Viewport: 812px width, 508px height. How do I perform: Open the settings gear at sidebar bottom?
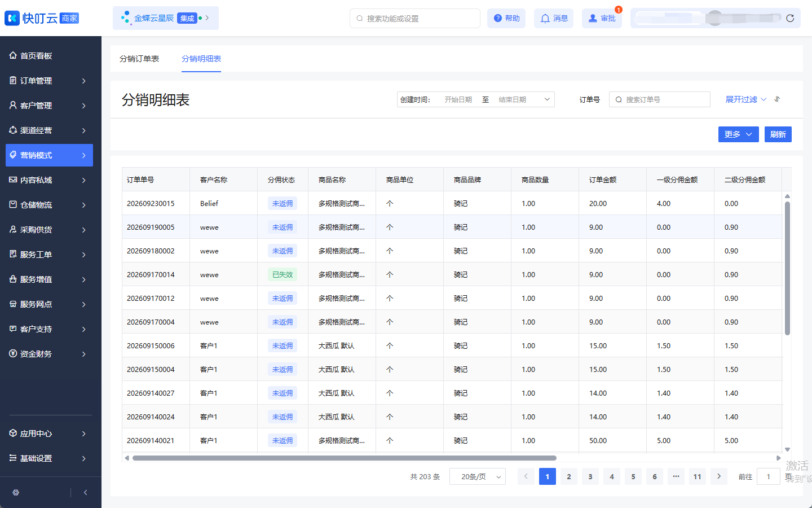(x=16, y=492)
